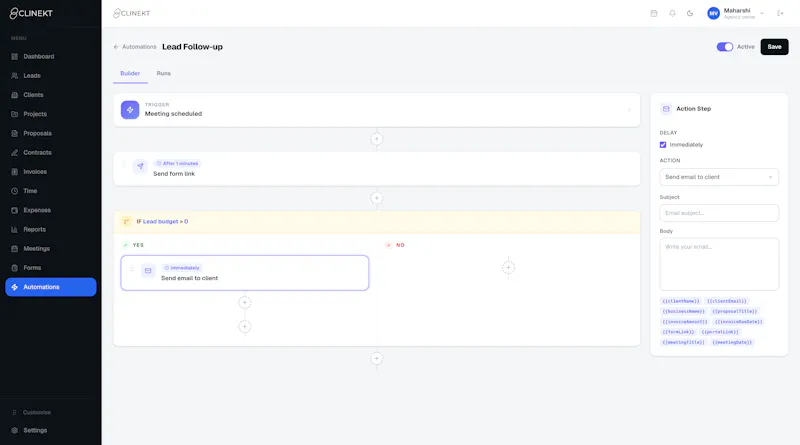Click the Reports chart icon in sidebar
The width and height of the screenshot is (800, 445).
(x=14, y=230)
